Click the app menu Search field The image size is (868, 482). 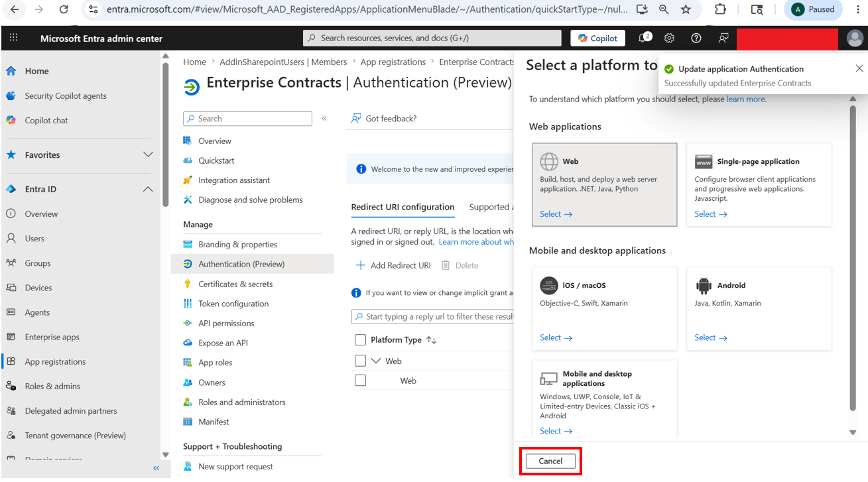[247, 119]
